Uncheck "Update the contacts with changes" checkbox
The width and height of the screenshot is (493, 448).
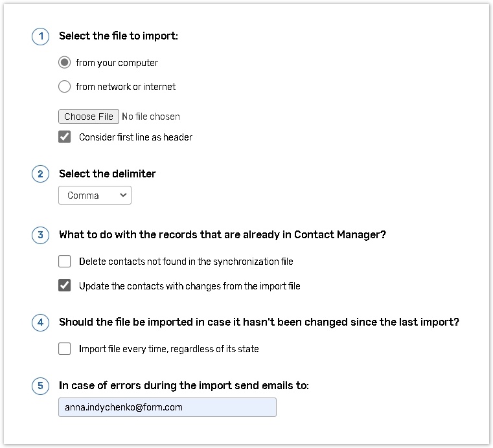(65, 286)
